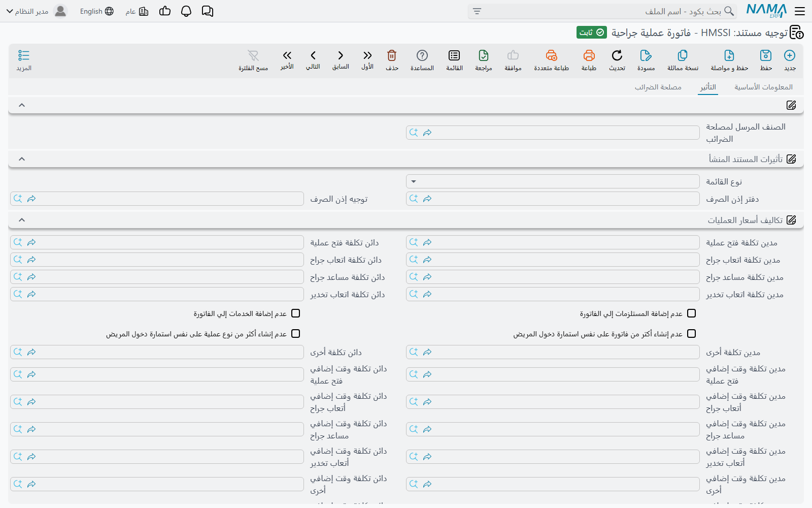Open the نوع القائمة dropdown

coord(553,181)
